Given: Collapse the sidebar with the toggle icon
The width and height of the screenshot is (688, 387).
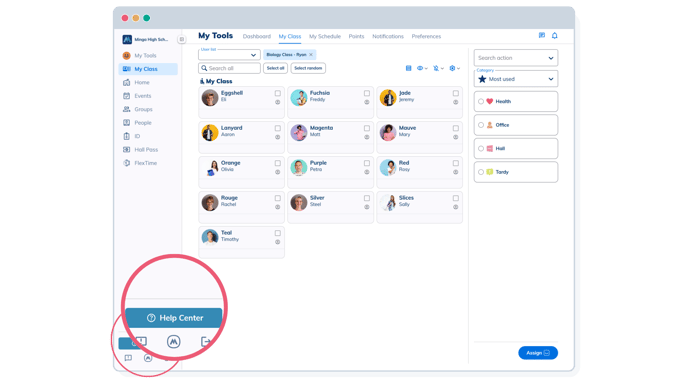Looking at the screenshot, I should 182,39.
